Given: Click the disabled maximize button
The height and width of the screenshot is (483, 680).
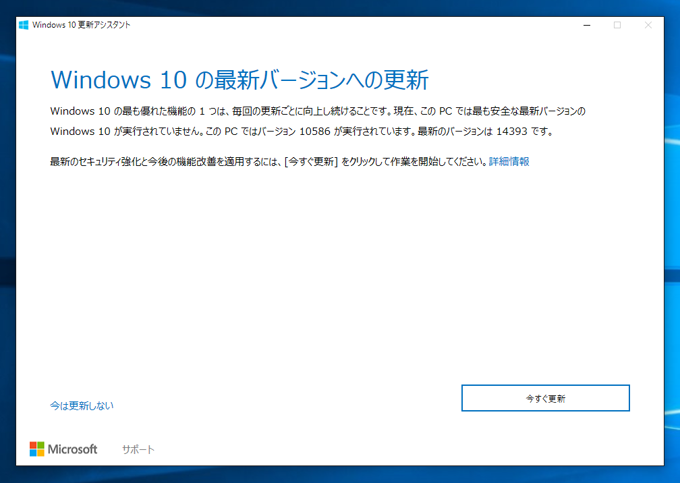Looking at the screenshot, I should 617,25.
